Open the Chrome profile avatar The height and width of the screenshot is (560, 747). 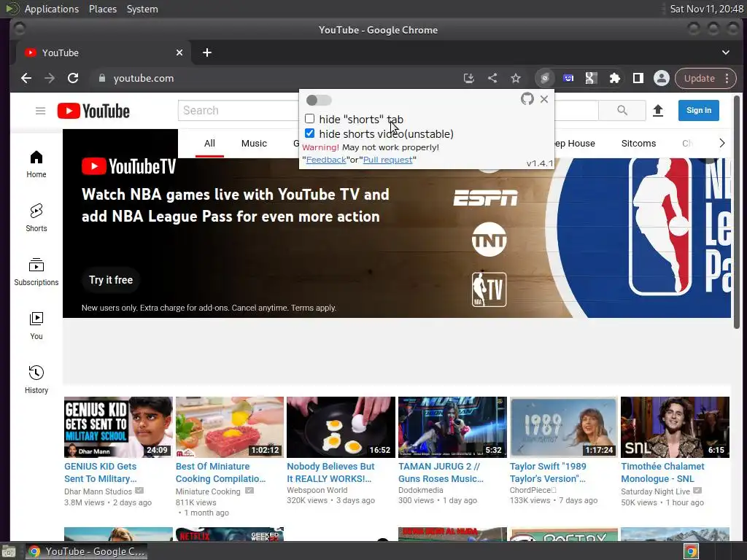coord(661,78)
